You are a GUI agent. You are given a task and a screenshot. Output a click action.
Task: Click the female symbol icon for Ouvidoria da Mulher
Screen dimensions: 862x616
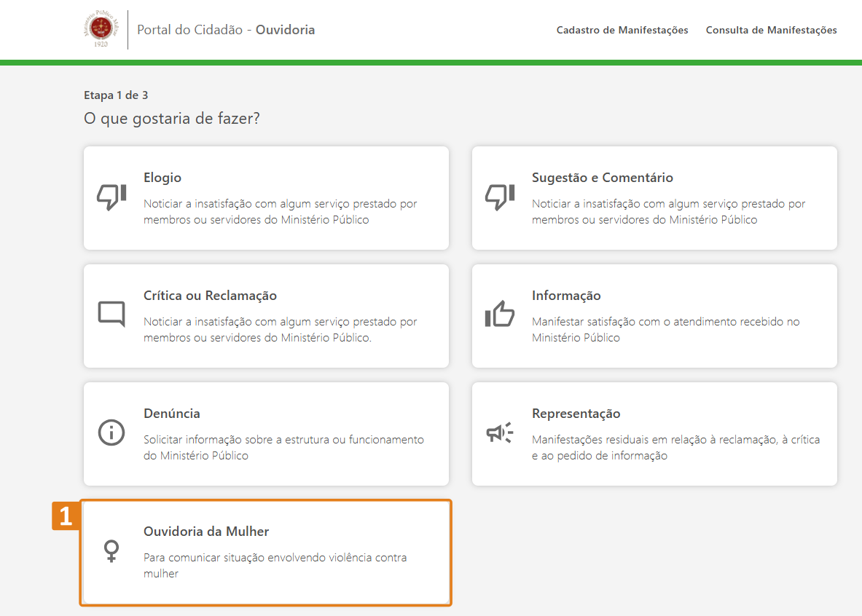(x=111, y=550)
